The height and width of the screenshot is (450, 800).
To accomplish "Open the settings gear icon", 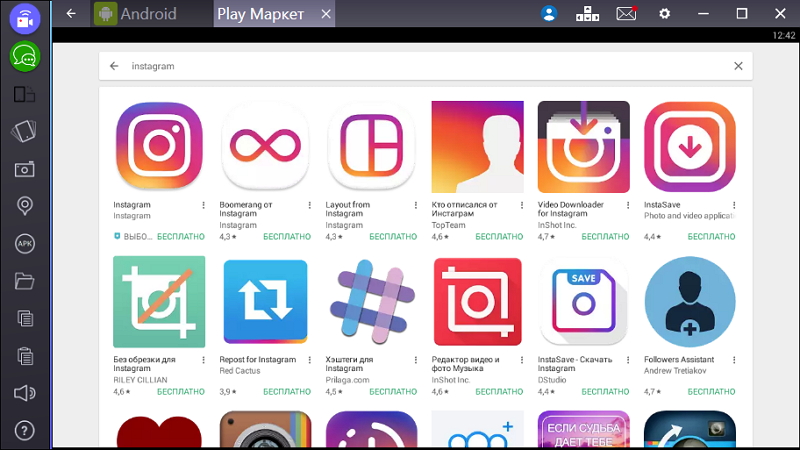I will [x=664, y=14].
